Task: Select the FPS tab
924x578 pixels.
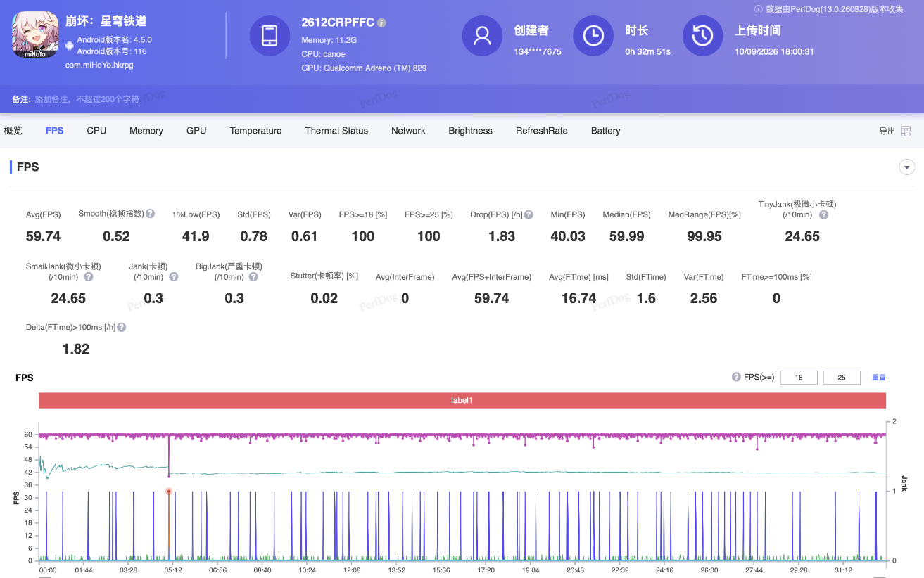Action: pos(54,131)
